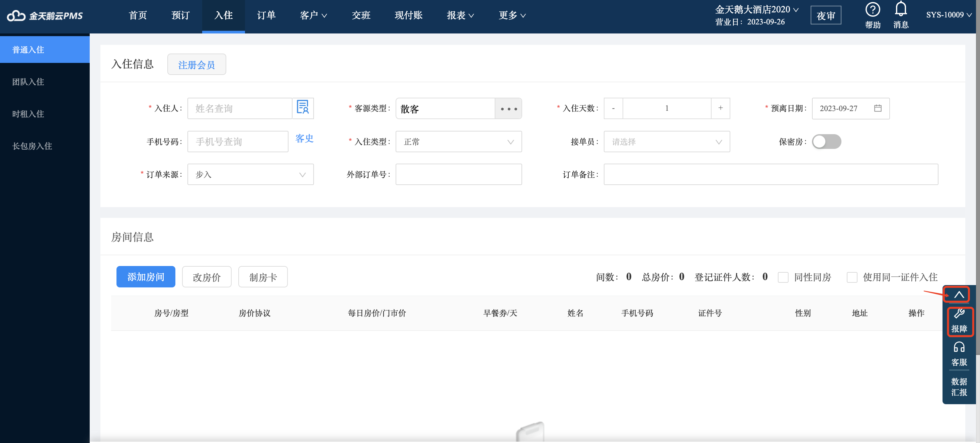Click the 夜审 button

(x=826, y=16)
